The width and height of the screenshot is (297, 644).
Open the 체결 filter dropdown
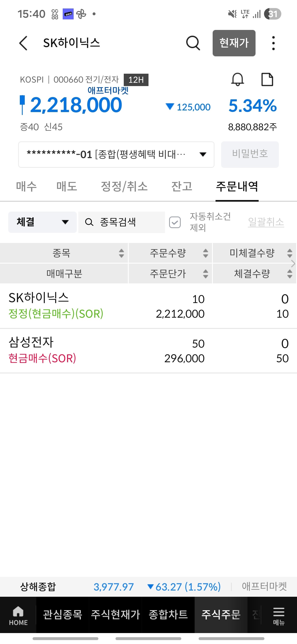pyautogui.click(x=42, y=222)
